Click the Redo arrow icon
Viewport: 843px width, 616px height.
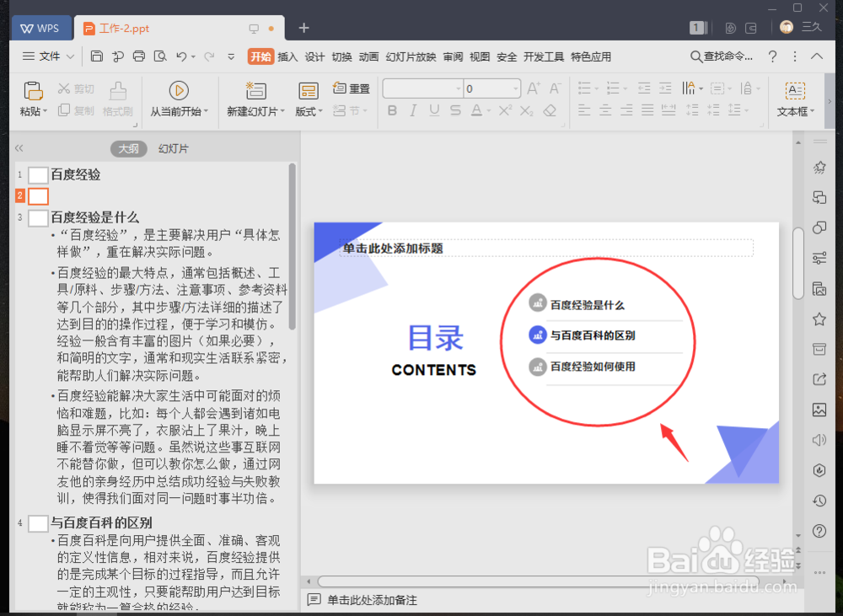coord(209,56)
